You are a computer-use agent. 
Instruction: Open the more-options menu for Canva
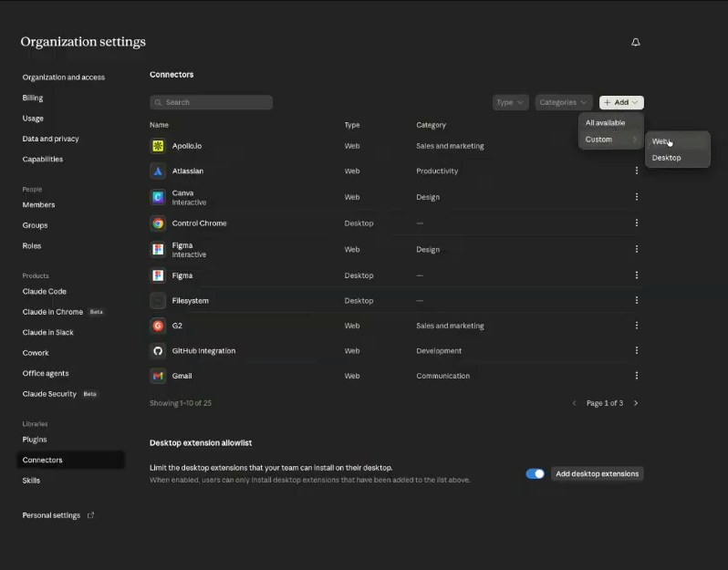pyautogui.click(x=637, y=197)
